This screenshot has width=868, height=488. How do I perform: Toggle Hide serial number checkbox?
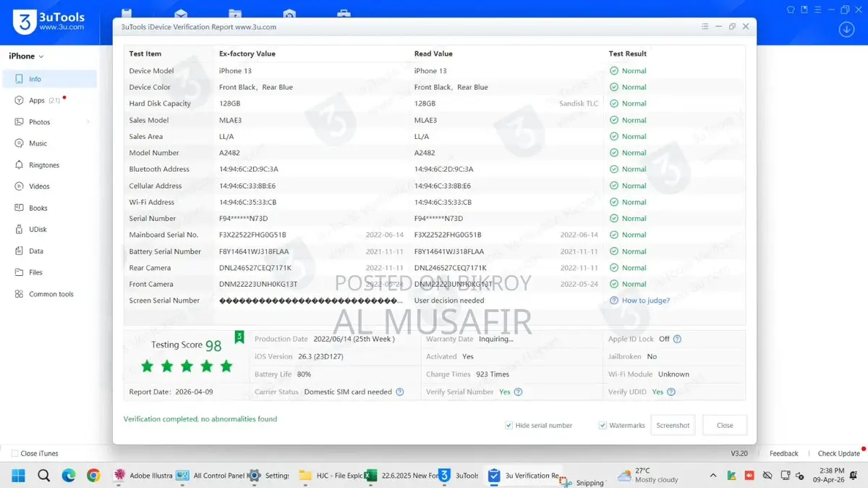tap(509, 425)
